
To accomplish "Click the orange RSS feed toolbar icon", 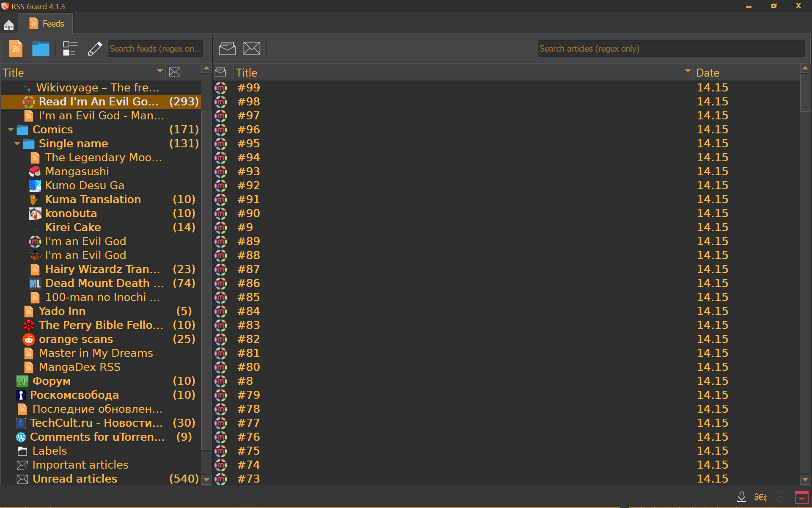I will (x=16, y=49).
